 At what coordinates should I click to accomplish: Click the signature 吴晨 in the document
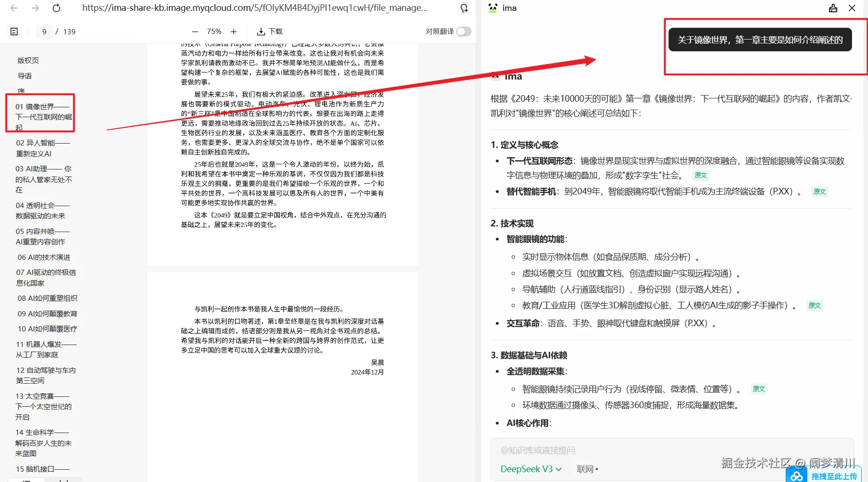click(x=377, y=362)
